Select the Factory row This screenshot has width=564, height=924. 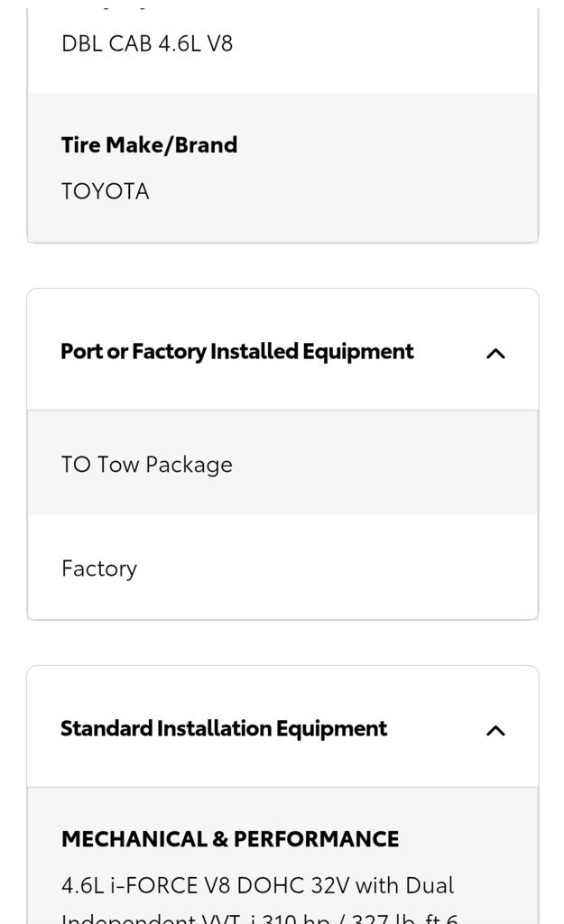coord(282,567)
